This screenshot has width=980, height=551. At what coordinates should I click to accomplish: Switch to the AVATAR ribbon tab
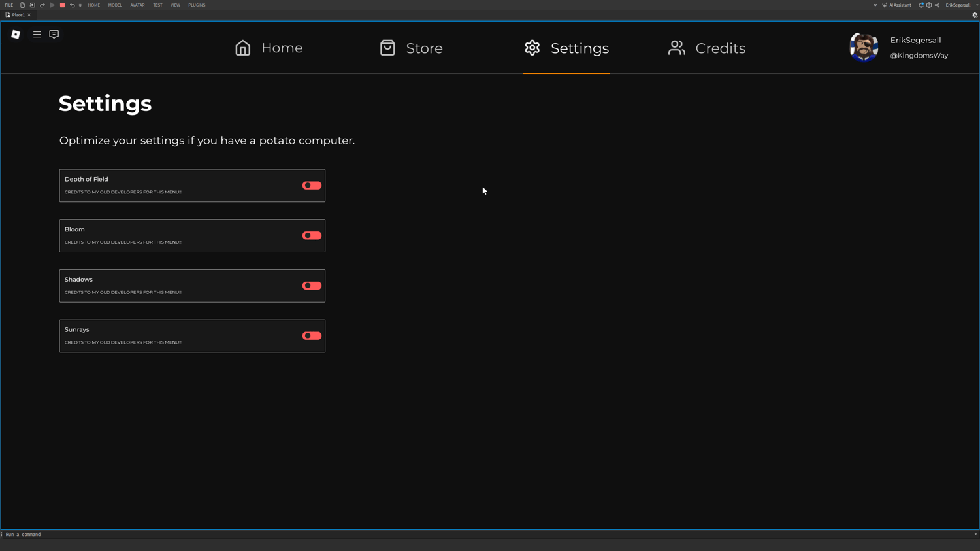[x=137, y=5]
